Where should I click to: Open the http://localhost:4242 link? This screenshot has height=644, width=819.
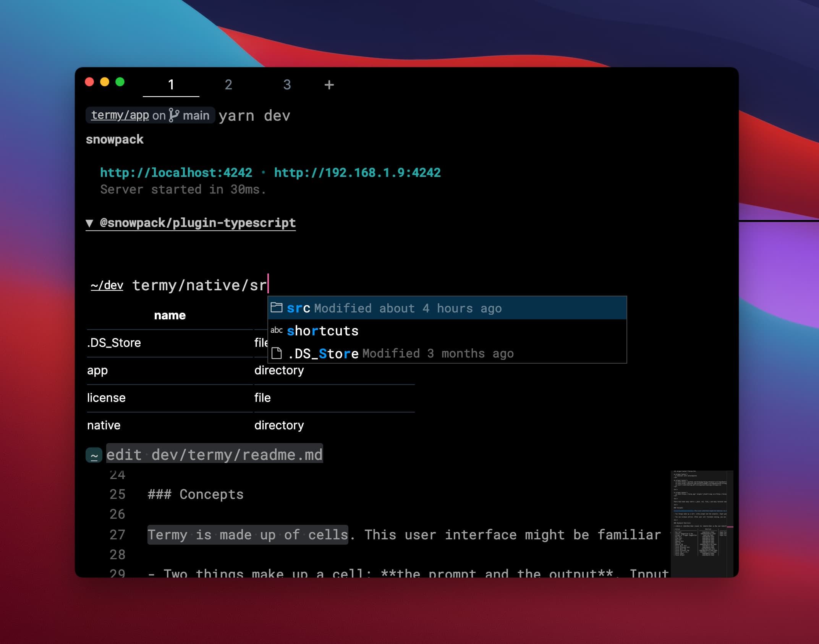click(176, 172)
